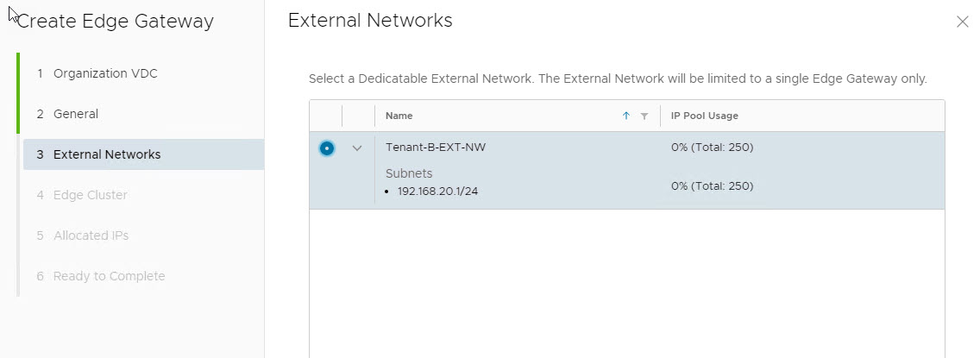
Task: Go to step 1 Organization VDC
Action: [x=105, y=73]
